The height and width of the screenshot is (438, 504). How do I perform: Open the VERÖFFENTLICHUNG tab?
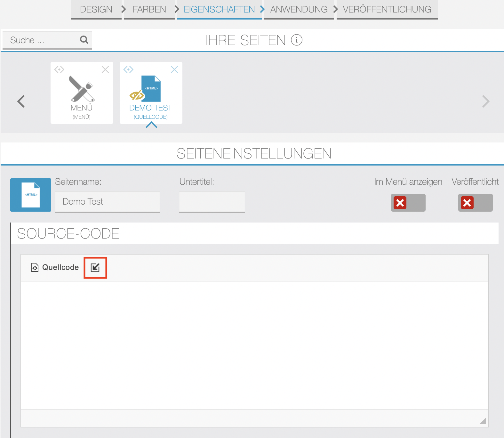(387, 10)
